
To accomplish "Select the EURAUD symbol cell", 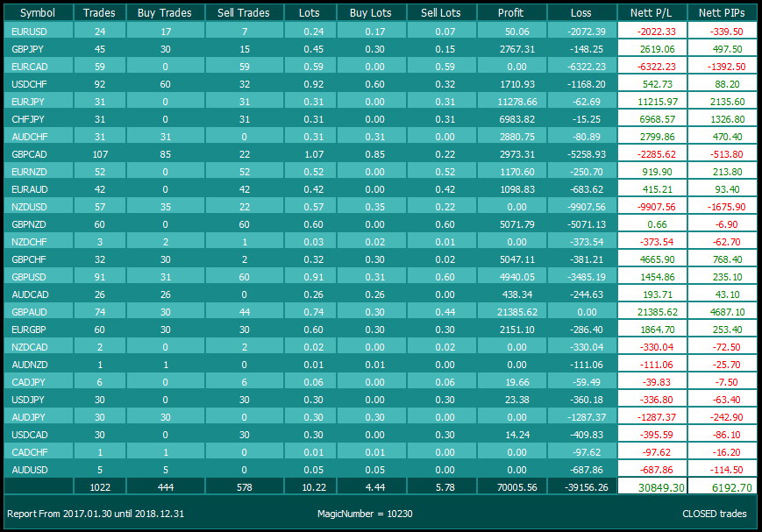I will (x=39, y=189).
